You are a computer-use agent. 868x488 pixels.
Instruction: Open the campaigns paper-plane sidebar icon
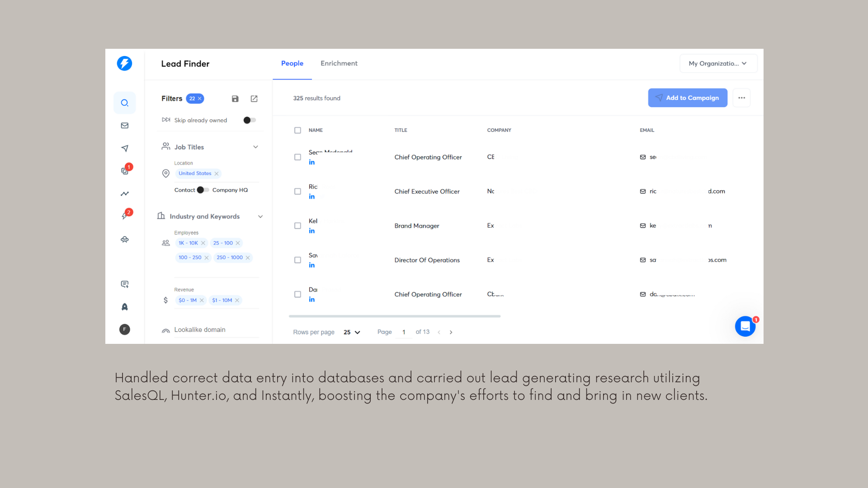pyautogui.click(x=124, y=148)
